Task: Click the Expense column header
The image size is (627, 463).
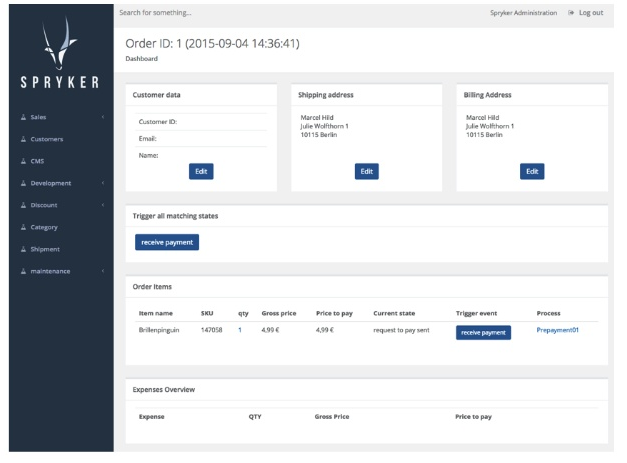Action: (x=152, y=416)
